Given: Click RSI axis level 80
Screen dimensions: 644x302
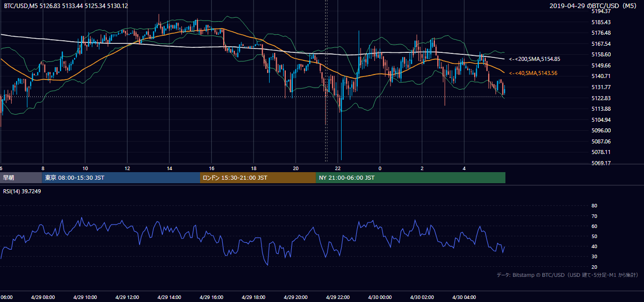Looking at the screenshot, I should (x=594, y=206).
